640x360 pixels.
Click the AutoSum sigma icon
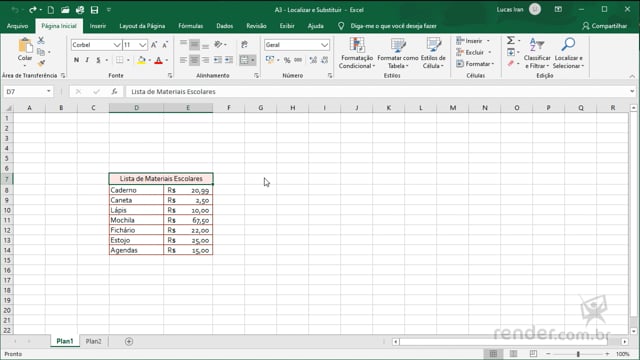coord(511,40)
